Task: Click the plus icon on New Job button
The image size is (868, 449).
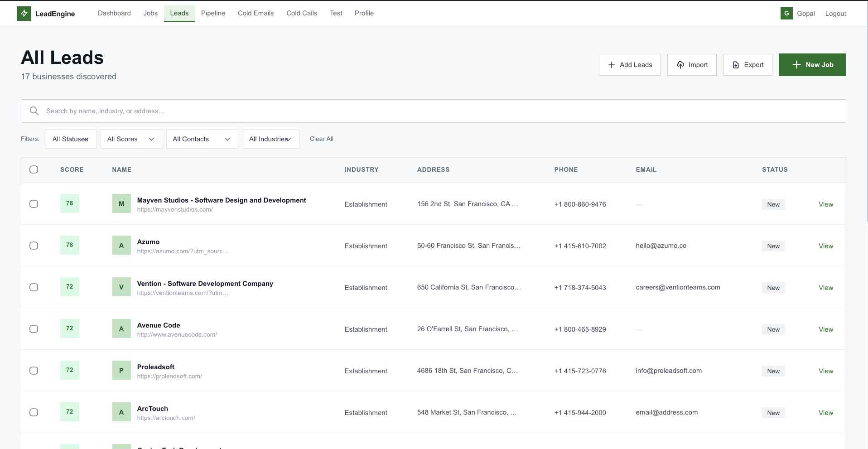Action: pyautogui.click(x=796, y=65)
